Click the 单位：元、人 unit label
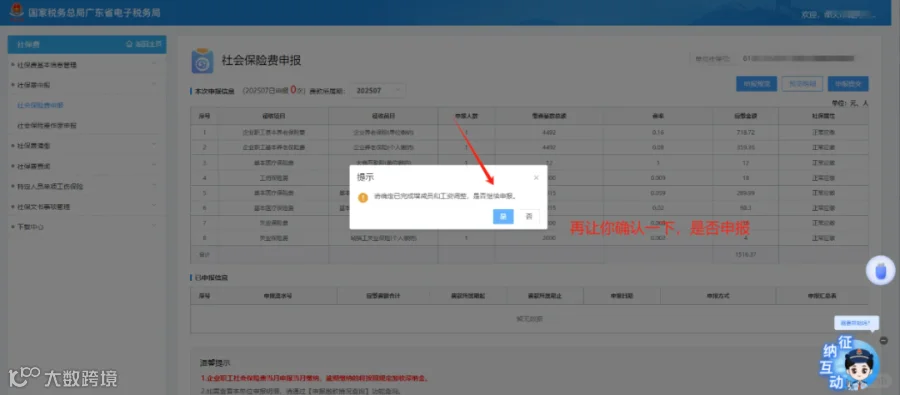The height and width of the screenshot is (395, 900). [x=849, y=103]
